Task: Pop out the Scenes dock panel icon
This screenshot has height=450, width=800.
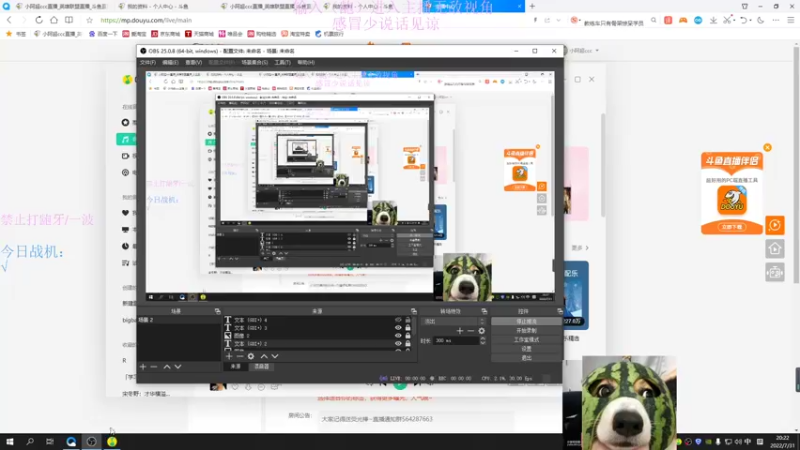Action: (x=217, y=311)
